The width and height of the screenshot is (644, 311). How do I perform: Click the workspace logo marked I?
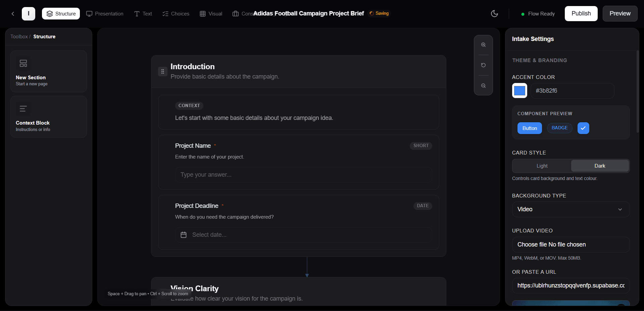29,13
